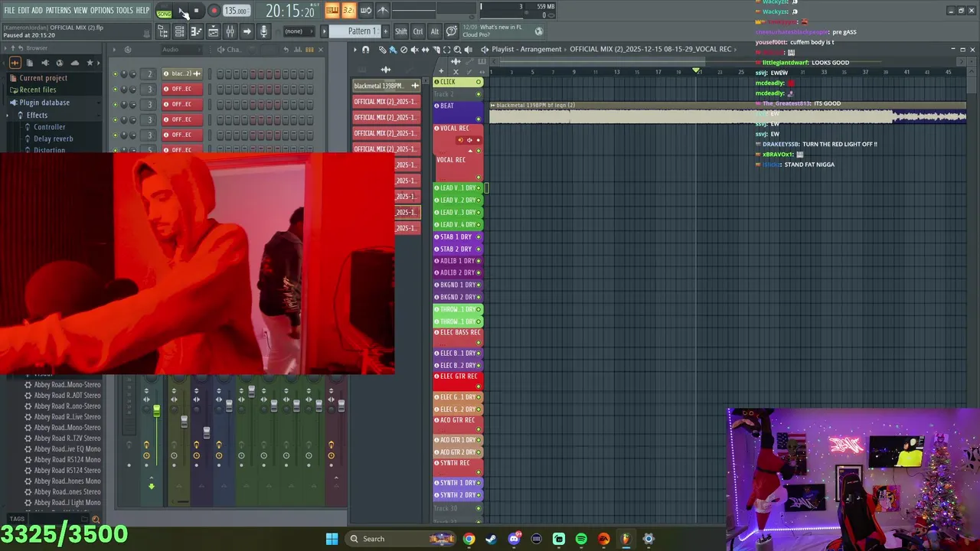Expand Recent files in the Browser
The image size is (980, 551).
tap(38, 90)
